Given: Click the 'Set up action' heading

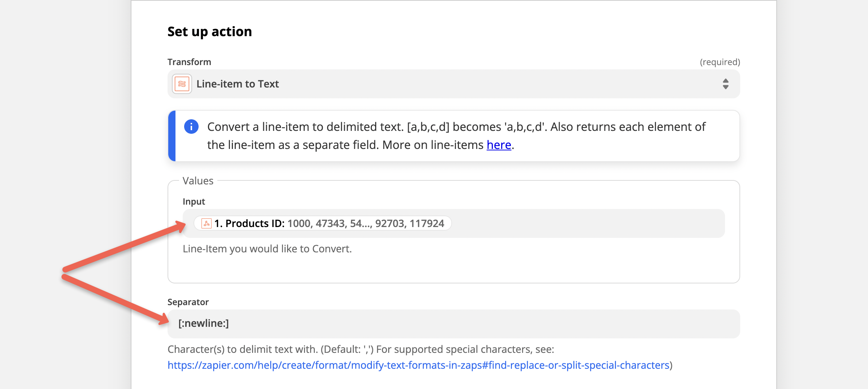Looking at the screenshot, I should pos(209,32).
